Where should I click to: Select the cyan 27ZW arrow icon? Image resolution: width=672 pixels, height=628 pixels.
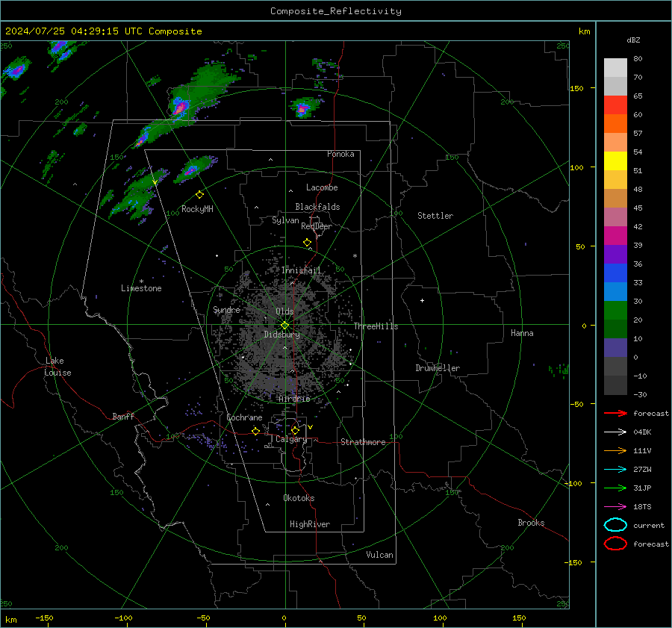615,470
